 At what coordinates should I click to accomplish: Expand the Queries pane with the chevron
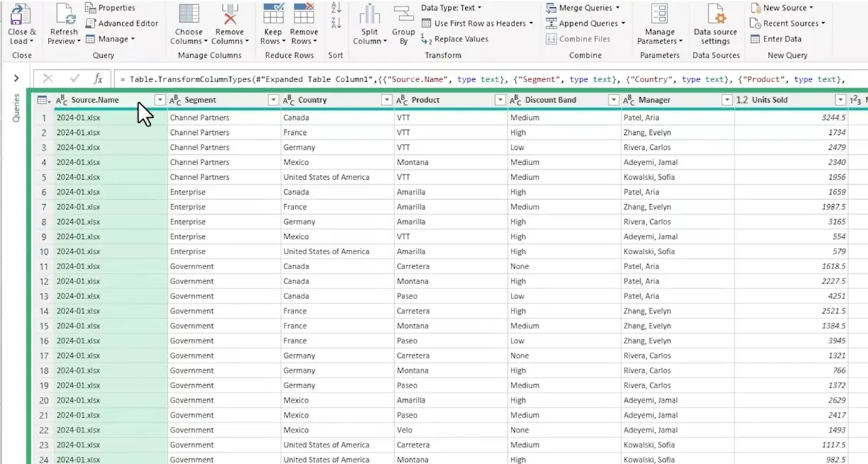(16, 79)
